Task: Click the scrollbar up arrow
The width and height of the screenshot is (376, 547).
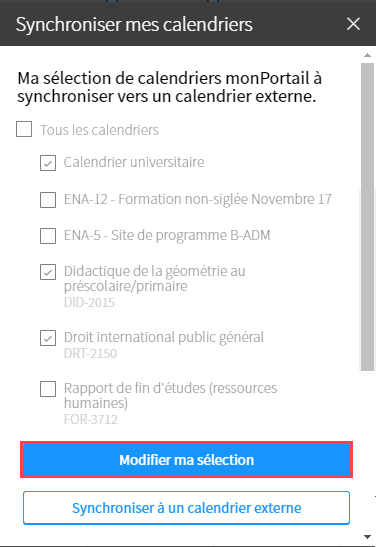Action: 367,55
